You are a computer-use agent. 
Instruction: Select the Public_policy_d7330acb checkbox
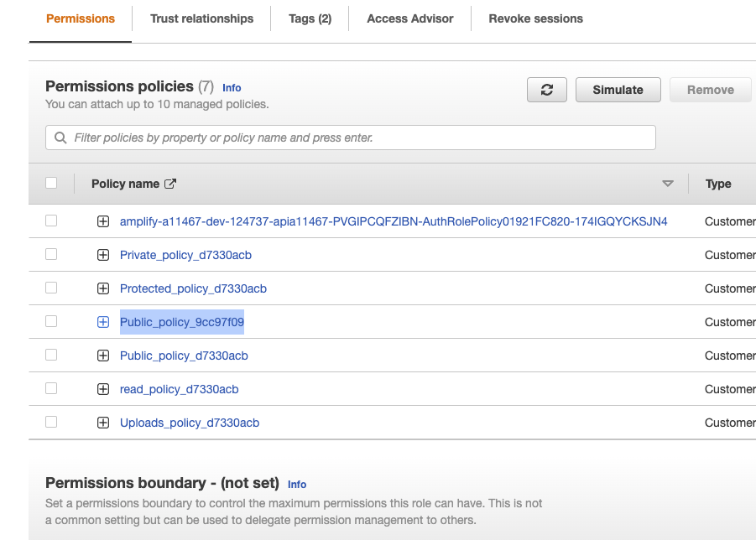click(x=51, y=355)
